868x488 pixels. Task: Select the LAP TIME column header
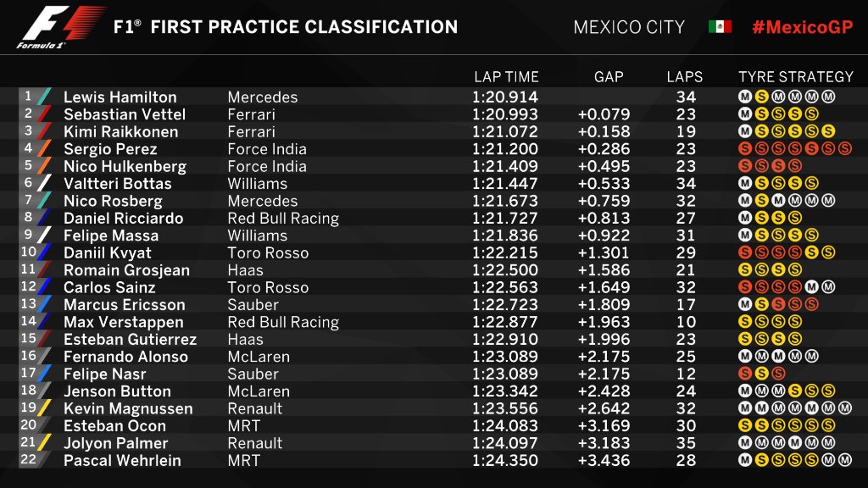[506, 76]
